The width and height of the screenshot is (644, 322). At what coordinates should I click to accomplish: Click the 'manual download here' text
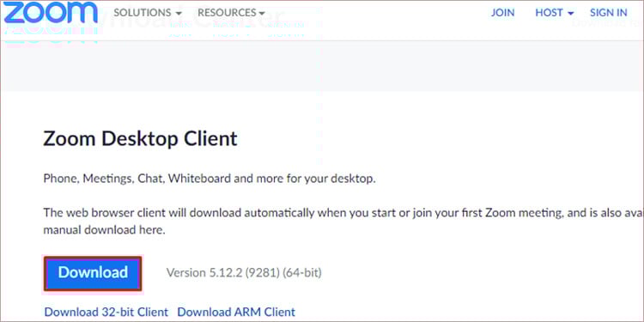click(x=104, y=230)
